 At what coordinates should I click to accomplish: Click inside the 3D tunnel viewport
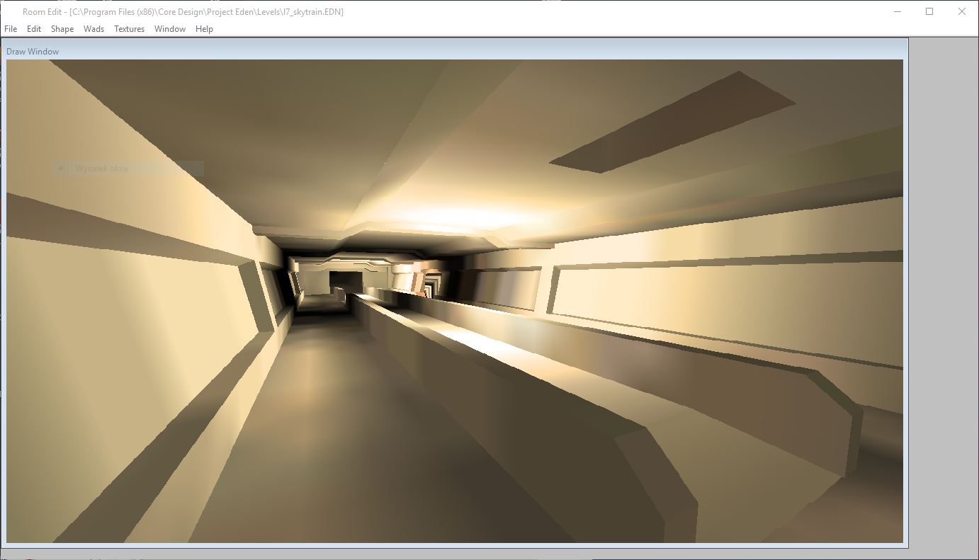tap(455, 301)
